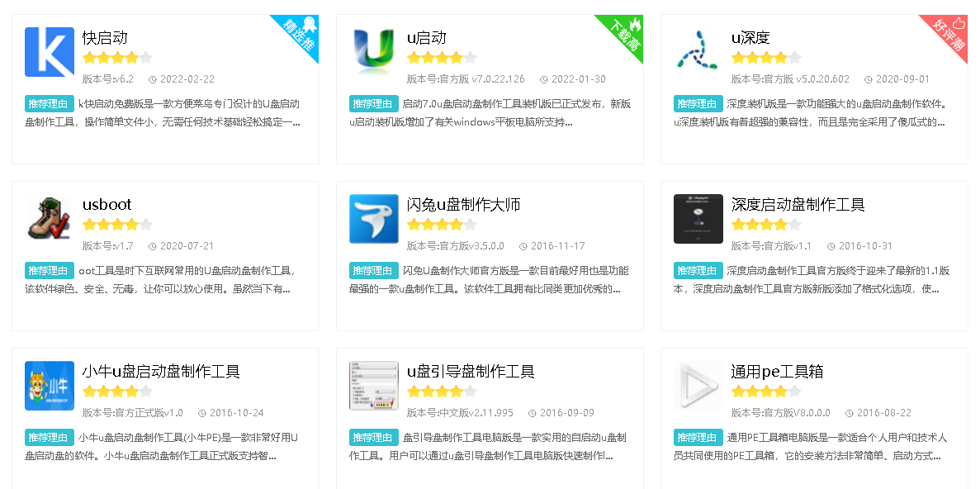Click the 快启动 blue K app icon

click(50, 52)
